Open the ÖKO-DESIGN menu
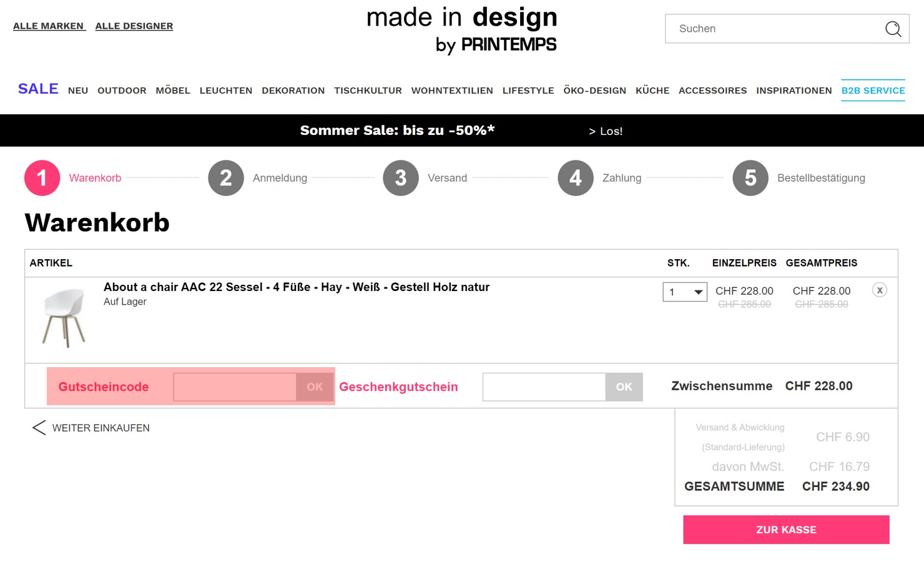Image resolution: width=924 pixels, height=567 pixels. (595, 91)
